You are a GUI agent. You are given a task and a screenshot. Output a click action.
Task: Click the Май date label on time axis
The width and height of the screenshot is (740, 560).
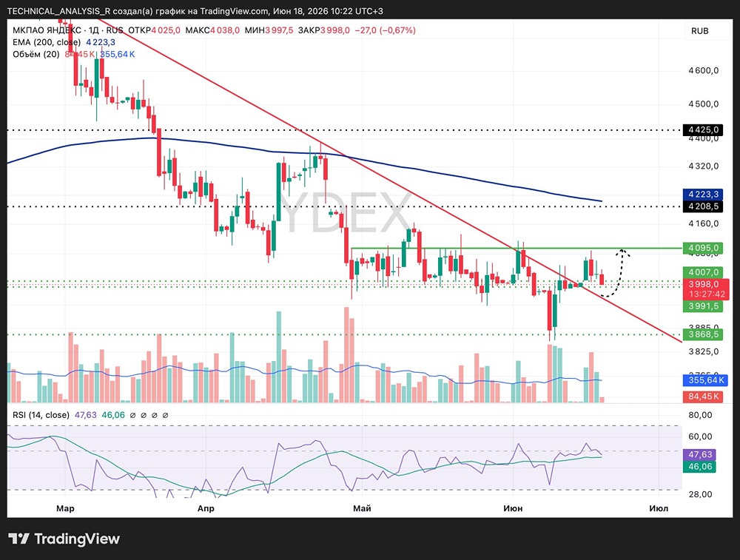coord(362,508)
